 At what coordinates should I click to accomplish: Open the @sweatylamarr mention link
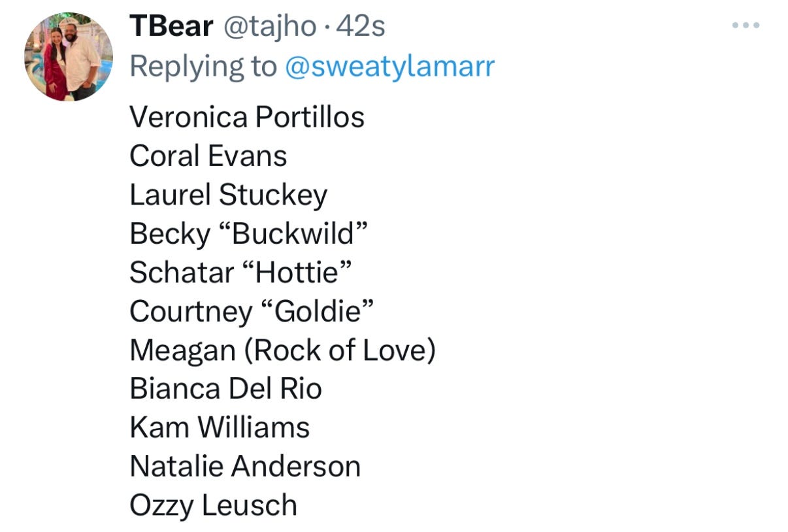(x=390, y=66)
